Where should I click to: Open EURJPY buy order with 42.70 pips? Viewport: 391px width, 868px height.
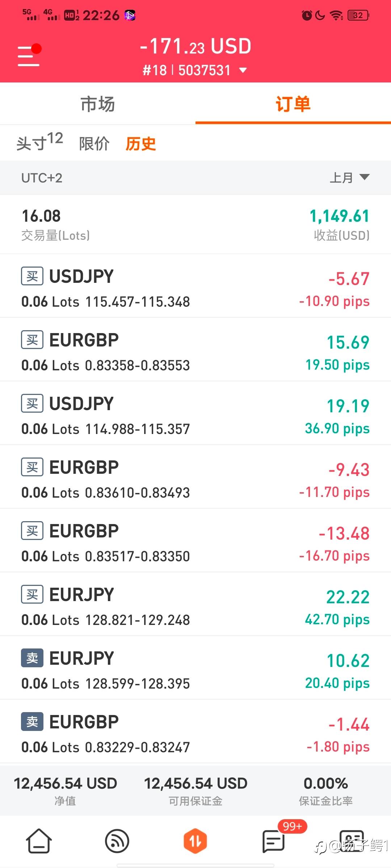(195, 604)
